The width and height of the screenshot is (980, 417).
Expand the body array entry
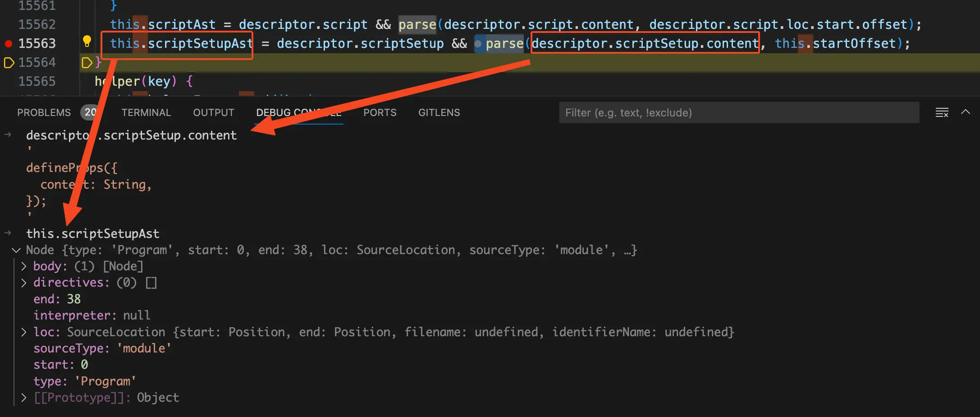[24, 266]
